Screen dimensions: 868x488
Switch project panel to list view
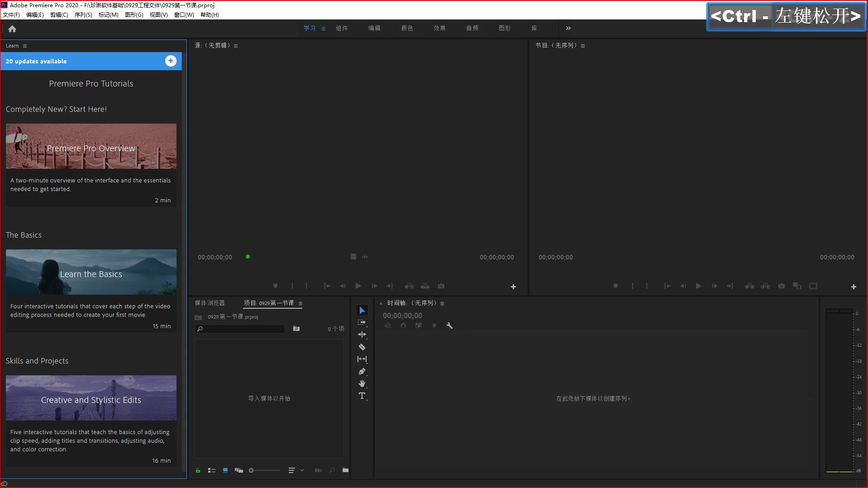click(211, 470)
